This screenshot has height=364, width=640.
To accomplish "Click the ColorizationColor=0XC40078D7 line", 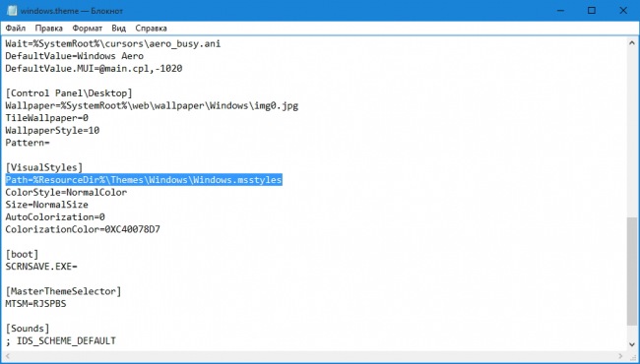I will (x=83, y=229).
